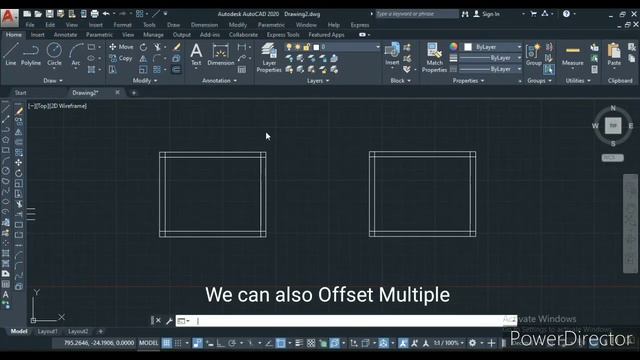640x360 pixels.
Task: Click the Undo arrow in quick access
Action: [x=106, y=14]
